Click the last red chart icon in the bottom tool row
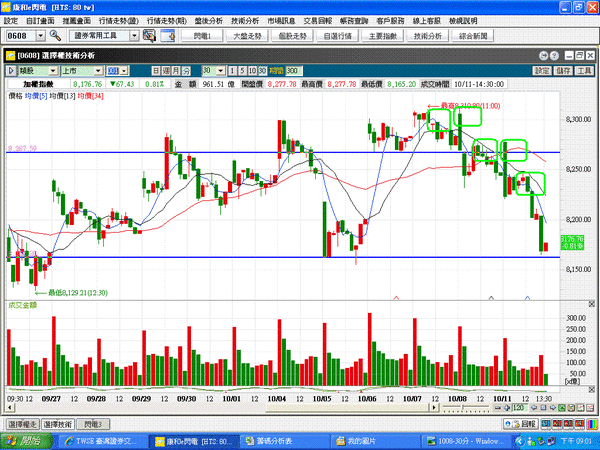This screenshot has height=450, width=600. pos(589,408)
